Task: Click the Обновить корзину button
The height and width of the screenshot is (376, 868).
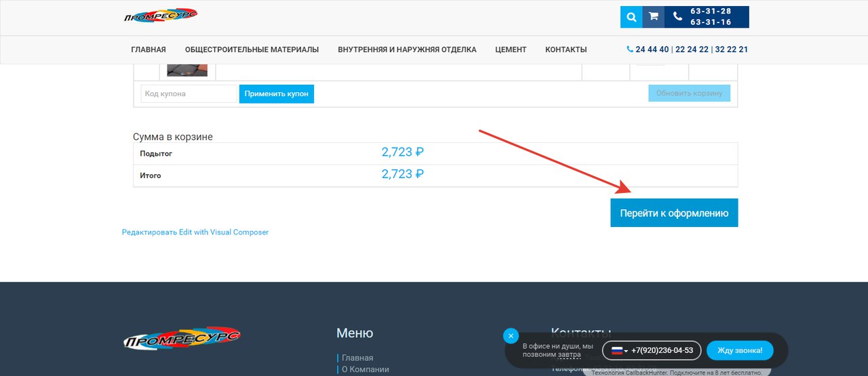Action: point(689,93)
